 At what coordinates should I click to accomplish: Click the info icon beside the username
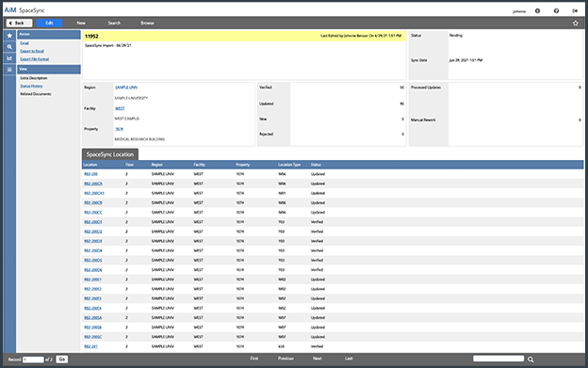pyautogui.click(x=537, y=11)
